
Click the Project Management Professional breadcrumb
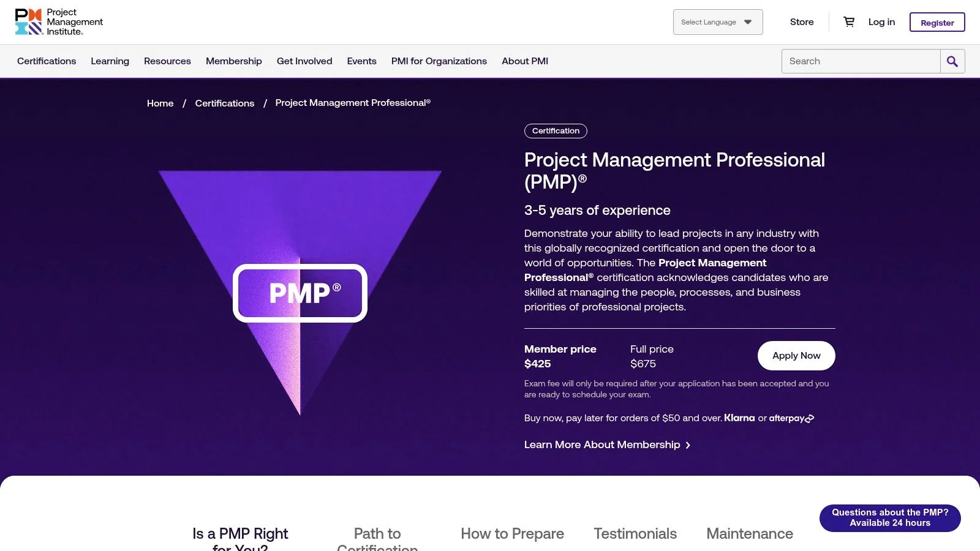point(353,103)
